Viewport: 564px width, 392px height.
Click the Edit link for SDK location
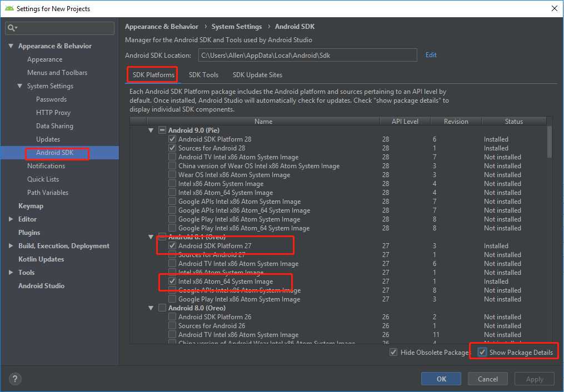point(431,55)
